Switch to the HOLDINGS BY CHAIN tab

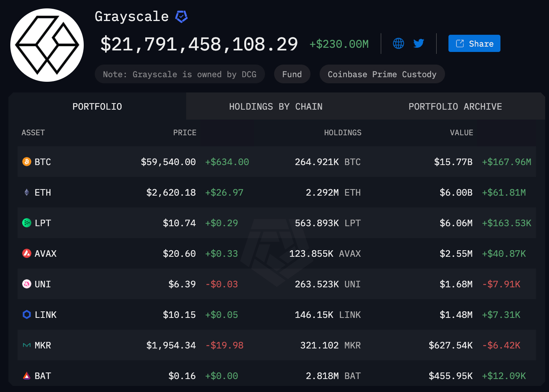[276, 106]
